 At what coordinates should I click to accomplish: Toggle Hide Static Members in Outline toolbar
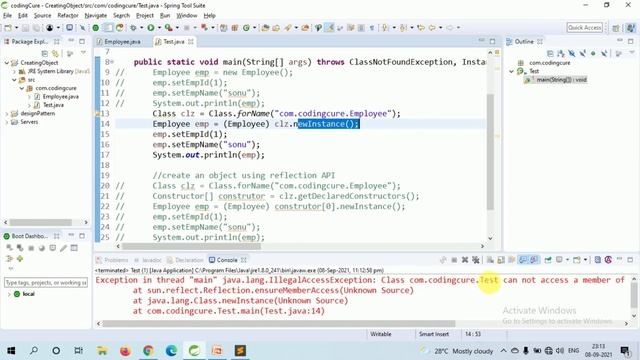pos(583,53)
